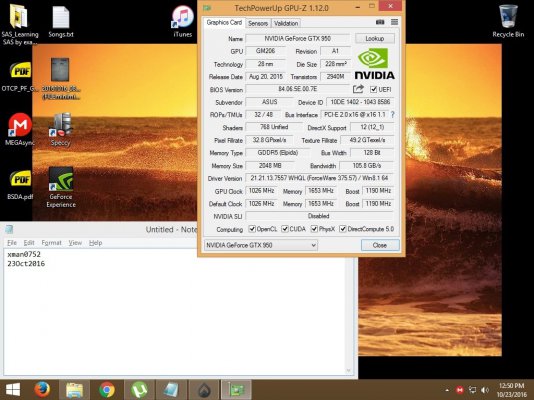Click the Notepad vertical scrollbar down arrow
This screenshot has height=400, width=534.
[x=349, y=370]
